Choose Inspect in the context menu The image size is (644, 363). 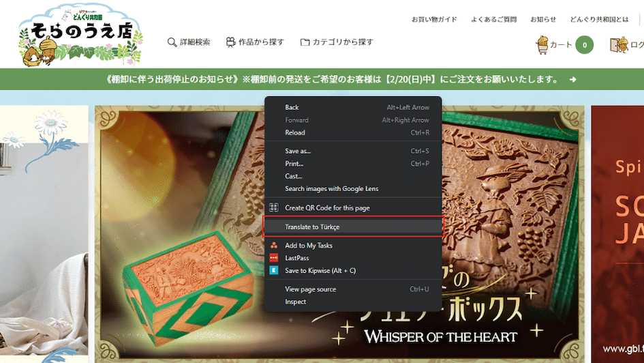point(353,302)
